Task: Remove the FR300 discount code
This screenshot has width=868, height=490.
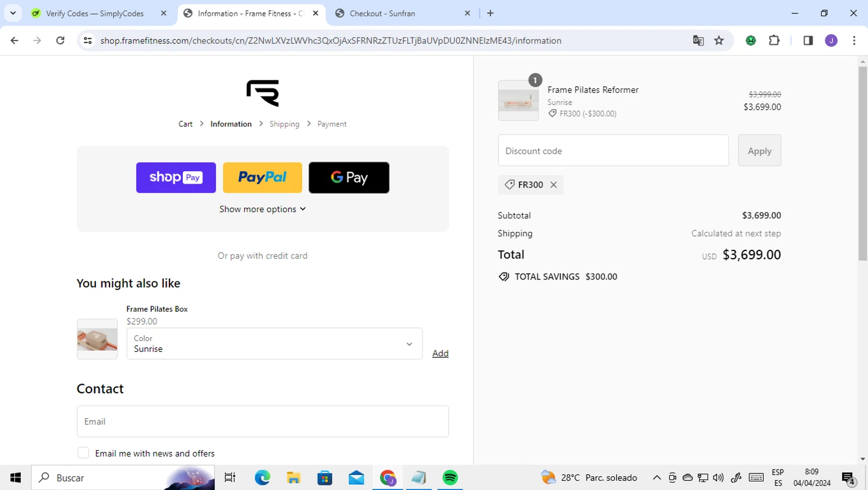Action: point(554,185)
